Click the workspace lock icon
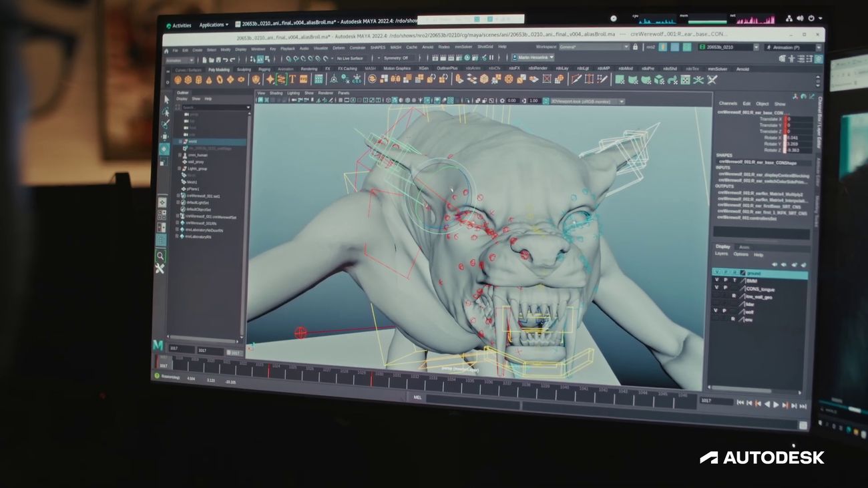Screen dimensions: 868x488 [636, 47]
